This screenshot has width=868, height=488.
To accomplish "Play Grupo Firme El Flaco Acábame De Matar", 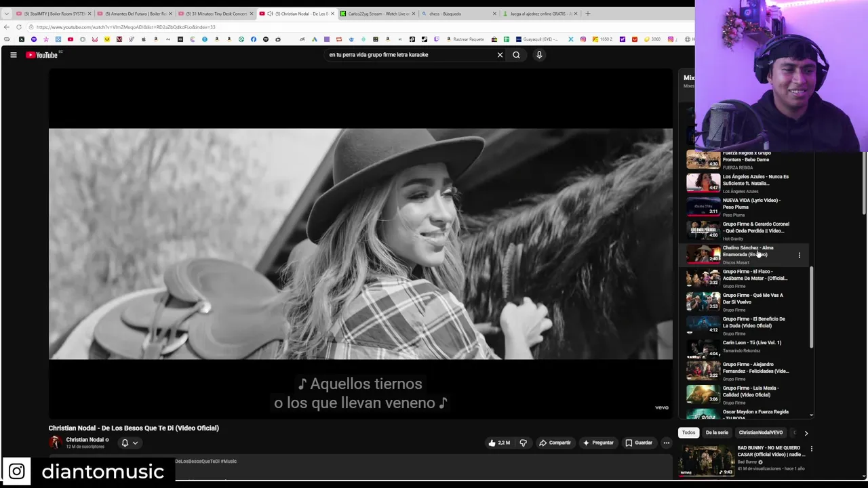I will pos(746,279).
